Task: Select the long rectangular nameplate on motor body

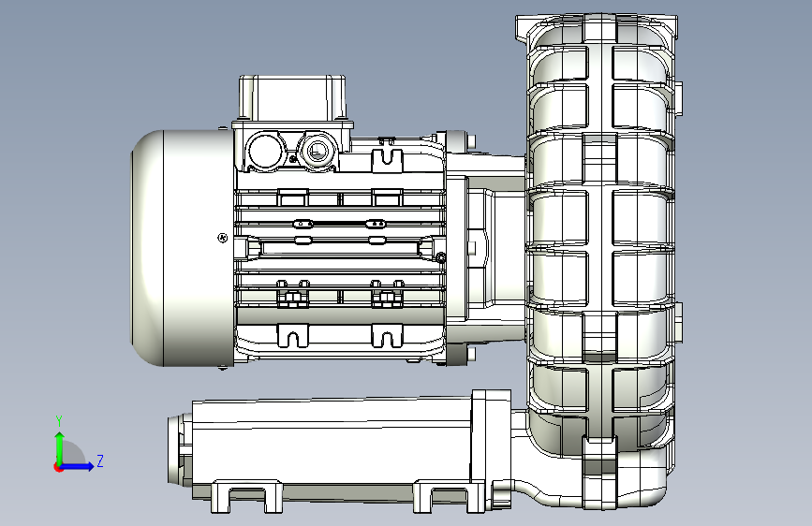Action: pyautogui.click(x=340, y=248)
